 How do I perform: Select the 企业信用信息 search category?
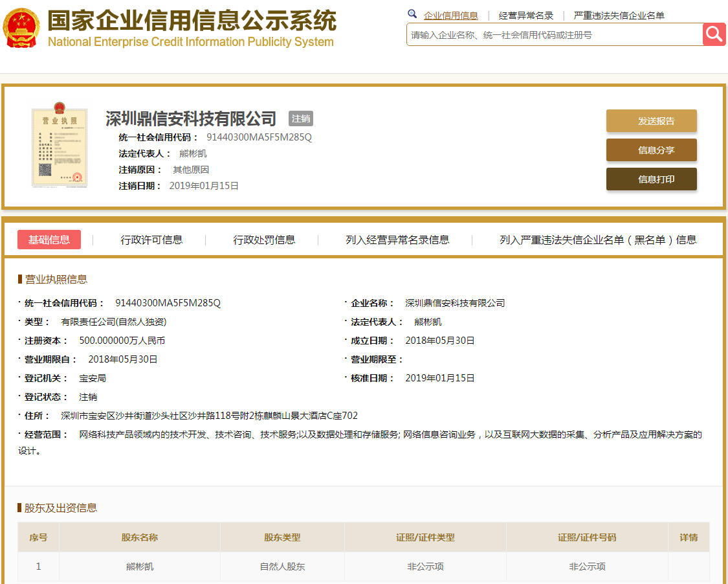click(x=450, y=16)
